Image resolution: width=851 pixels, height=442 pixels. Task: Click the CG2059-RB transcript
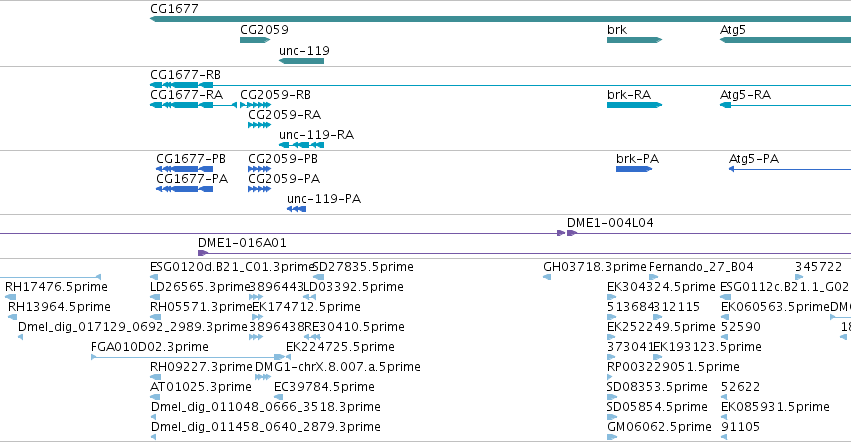[255, 105]
